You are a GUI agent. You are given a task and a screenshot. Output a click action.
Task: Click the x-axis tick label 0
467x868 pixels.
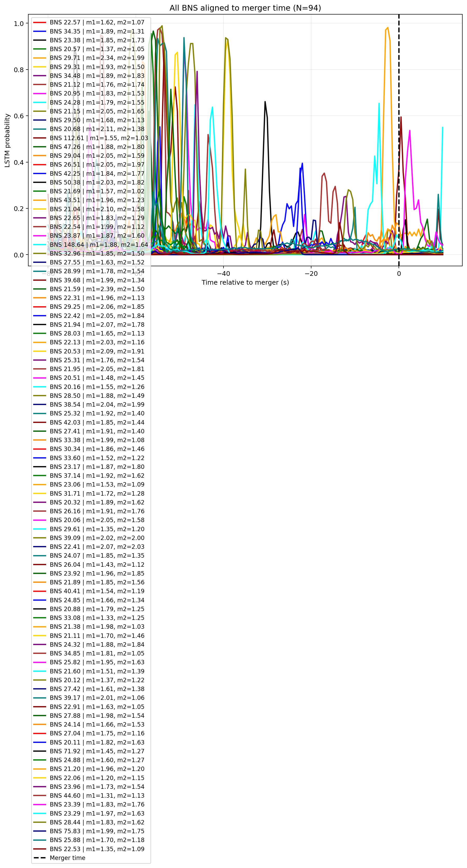(399, 274)
